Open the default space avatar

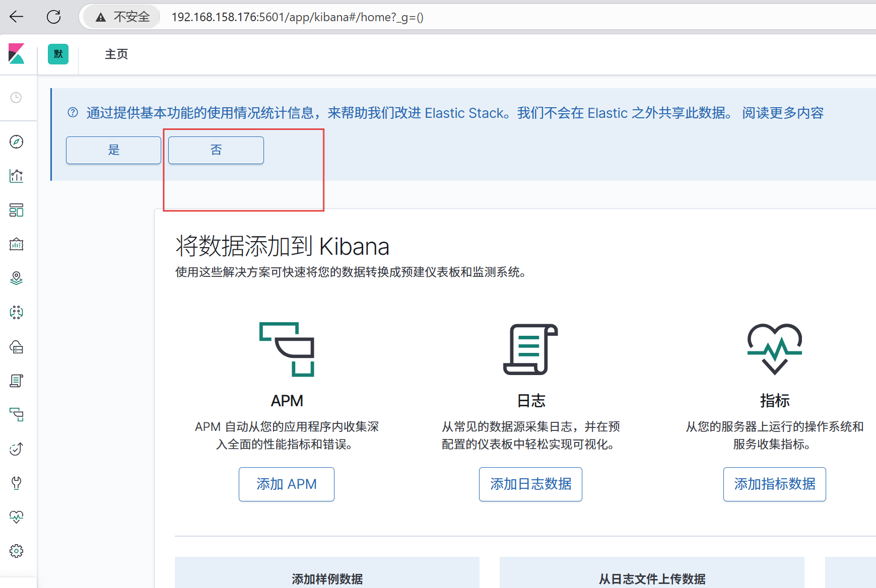pyautogui.click(x=58, y=54)
